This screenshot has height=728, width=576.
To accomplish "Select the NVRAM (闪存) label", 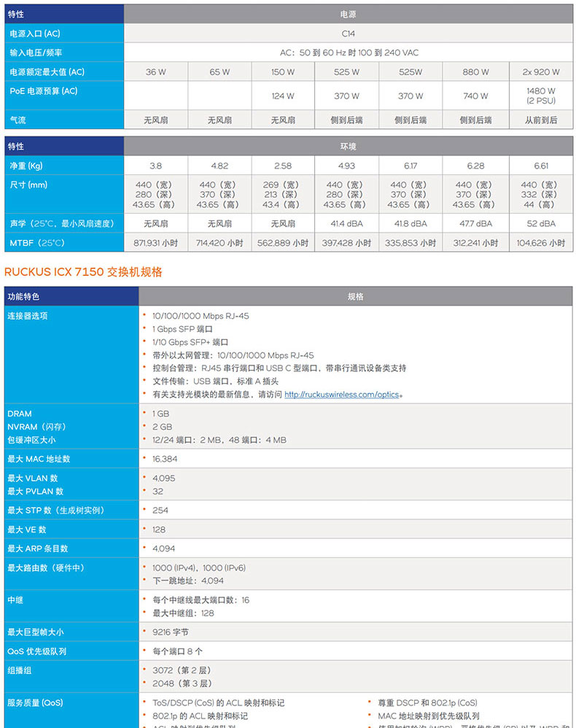I will pos(36,427).
